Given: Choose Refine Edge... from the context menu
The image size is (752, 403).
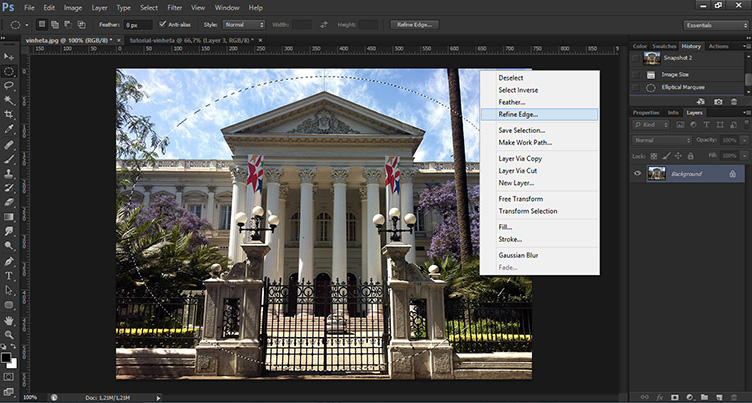Looking at the screenshot, I should pyautogui.click(x=517, y=114).
